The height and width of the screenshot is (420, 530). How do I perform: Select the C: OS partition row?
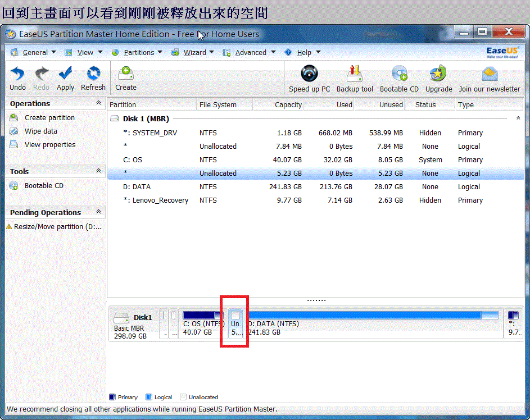pos(315,159)
